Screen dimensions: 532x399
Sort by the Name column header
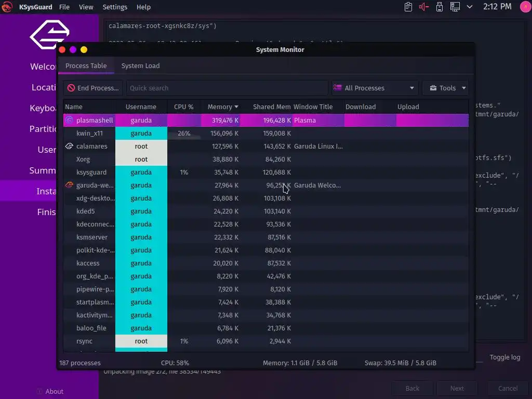coord(89,107)
